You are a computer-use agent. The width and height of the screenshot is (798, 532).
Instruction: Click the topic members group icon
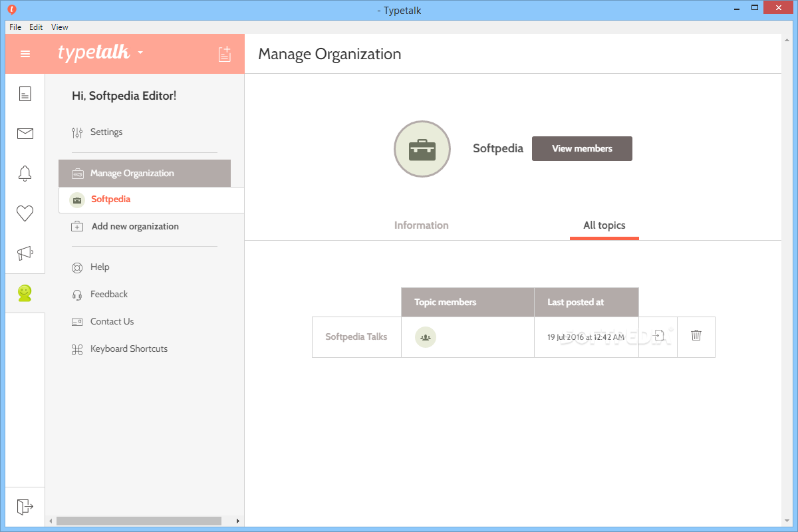(426, 337)
